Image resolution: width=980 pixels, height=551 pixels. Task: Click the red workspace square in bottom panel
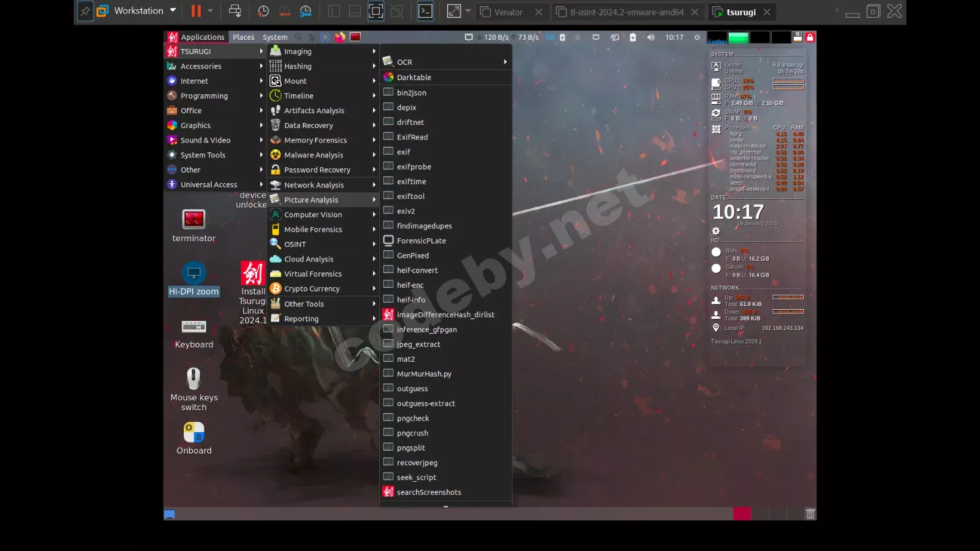(x=742, y=514)
